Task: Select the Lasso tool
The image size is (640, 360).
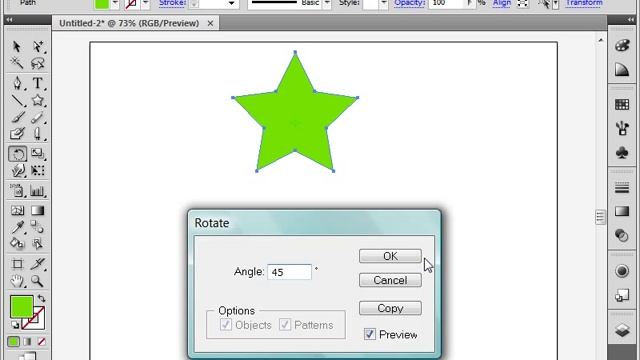Action: [x=38, y=63]
